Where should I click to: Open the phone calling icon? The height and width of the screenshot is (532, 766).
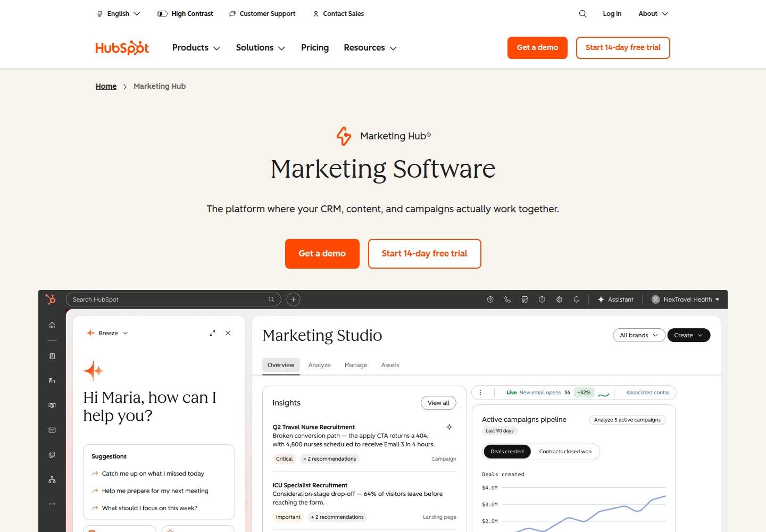click(x=507, y=300)
